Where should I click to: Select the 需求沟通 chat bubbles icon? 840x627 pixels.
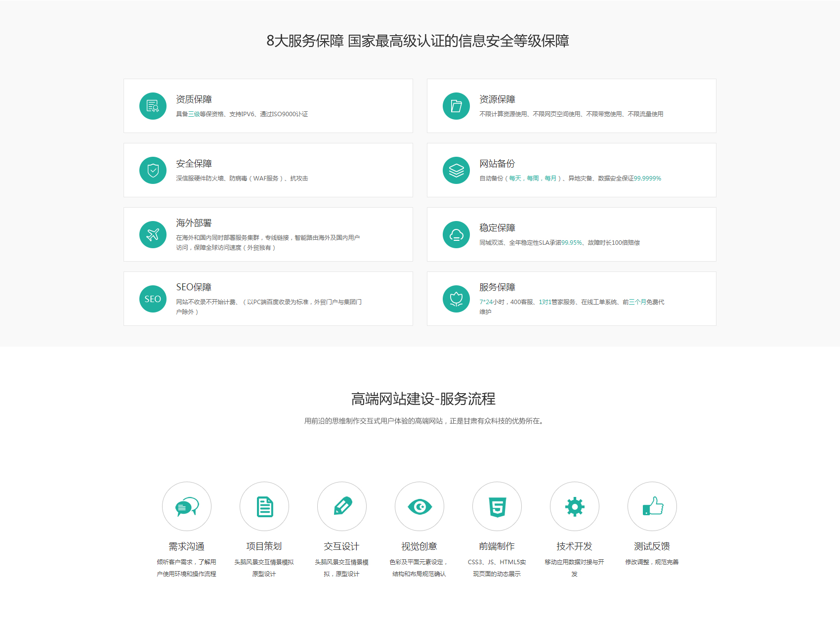187,506
